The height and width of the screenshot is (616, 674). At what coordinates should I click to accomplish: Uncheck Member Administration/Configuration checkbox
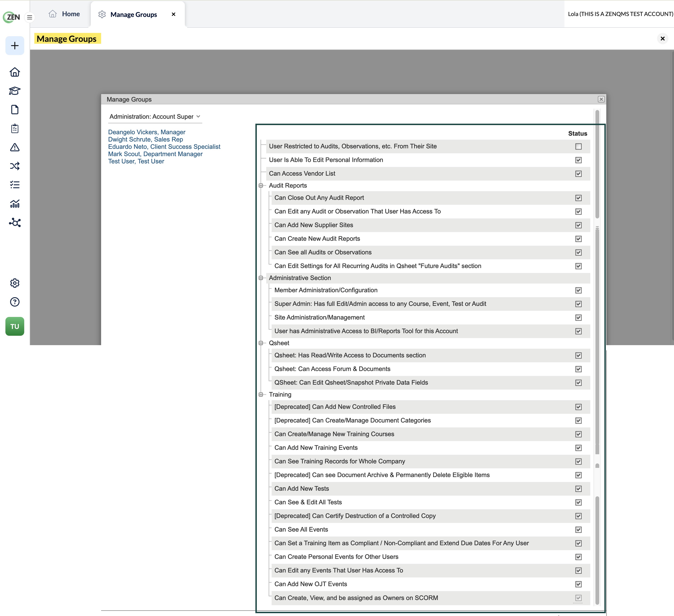tap(578, 290)
